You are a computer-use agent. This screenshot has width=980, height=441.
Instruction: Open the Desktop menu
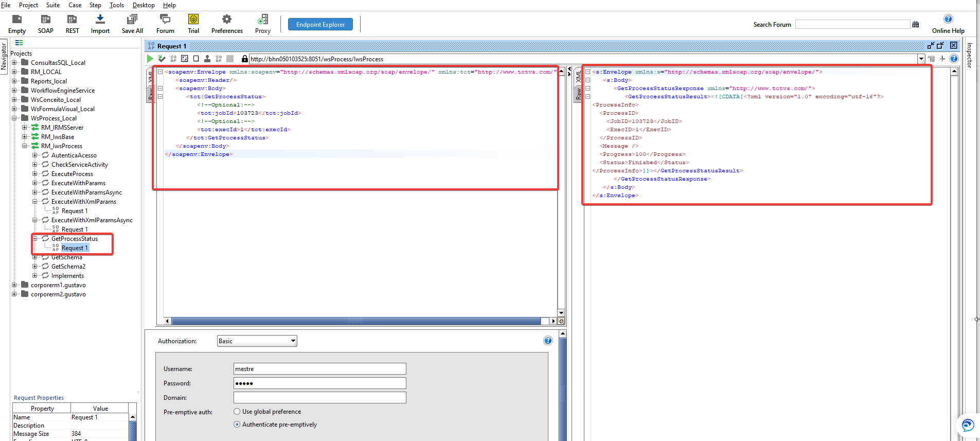click(144, 5)
